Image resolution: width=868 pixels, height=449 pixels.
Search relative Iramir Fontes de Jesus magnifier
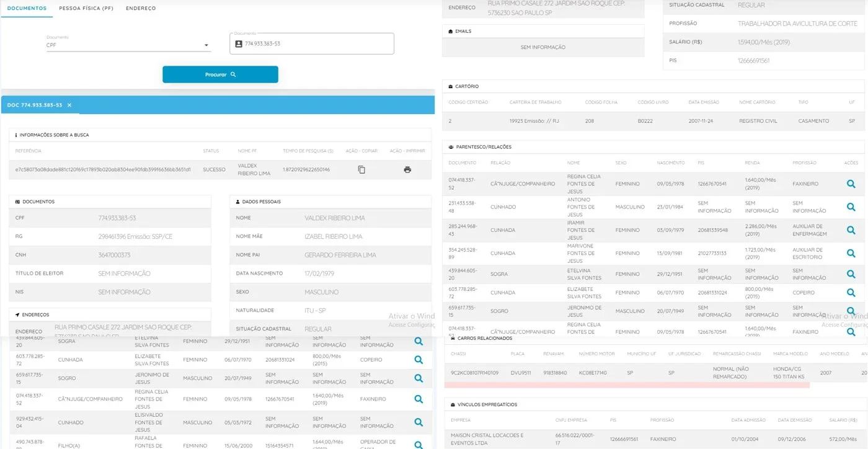pos(851,230)
